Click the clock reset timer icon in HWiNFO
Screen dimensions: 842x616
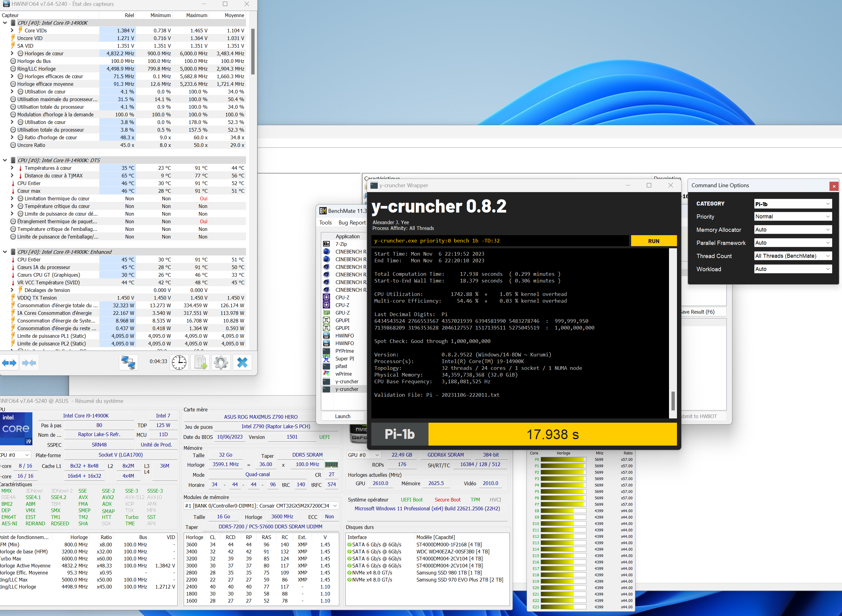179,363
